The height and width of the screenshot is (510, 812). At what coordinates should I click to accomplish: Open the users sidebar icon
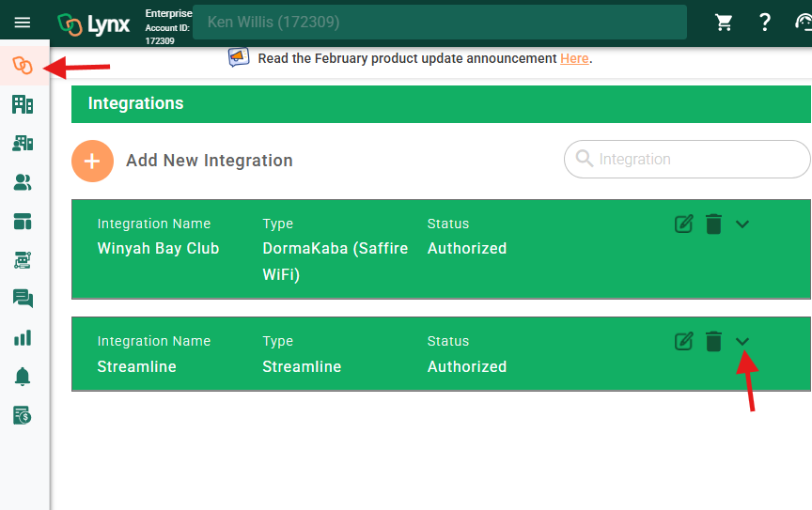(x=23, y=182)
